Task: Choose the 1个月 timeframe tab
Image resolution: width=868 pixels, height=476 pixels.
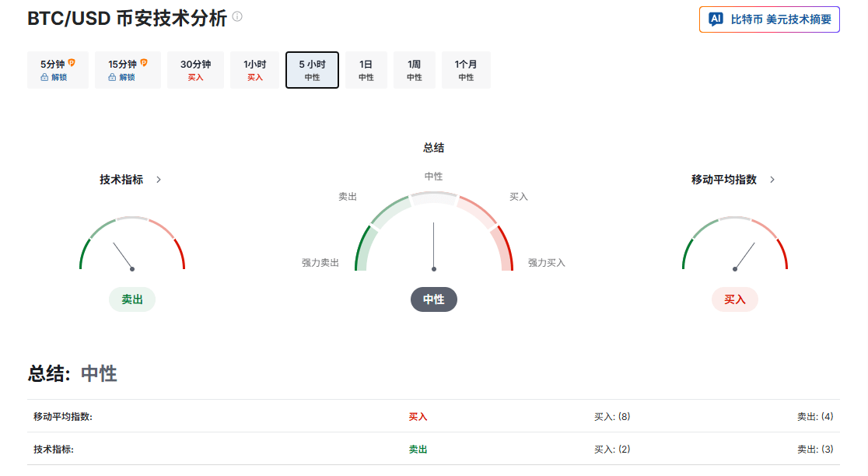Action: pyautogui.click(x=466, y=70)
